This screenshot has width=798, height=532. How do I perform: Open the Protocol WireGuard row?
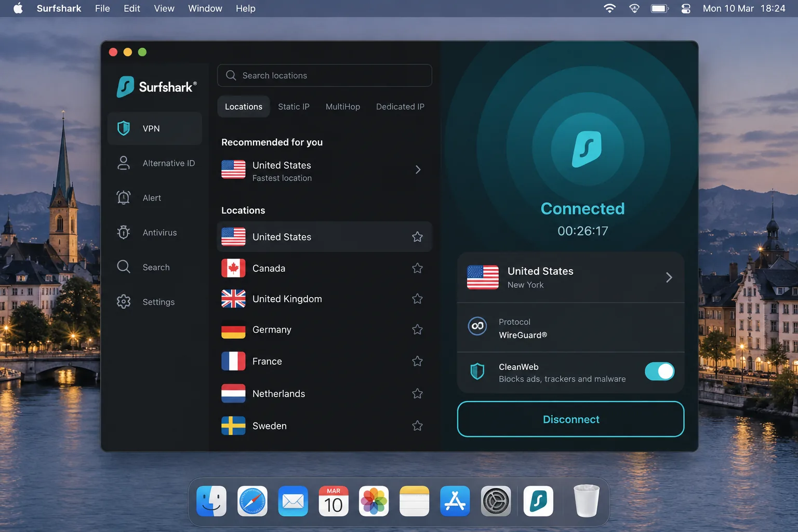point(570,328)
